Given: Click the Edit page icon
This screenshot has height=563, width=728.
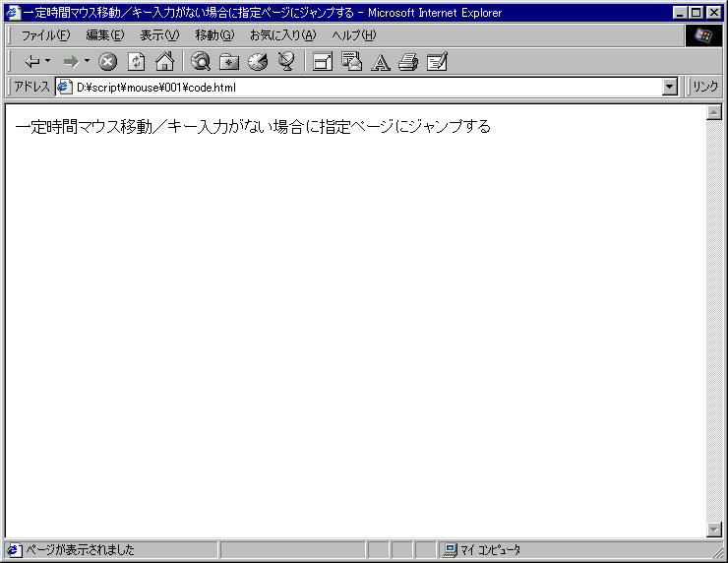Looking at the screenshot, I should click(437, 61).
